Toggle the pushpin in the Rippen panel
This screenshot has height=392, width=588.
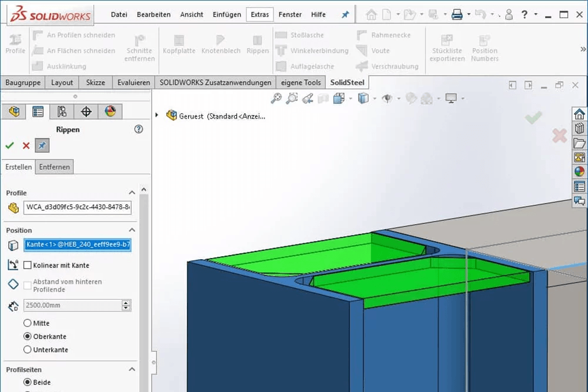point(41,145)
